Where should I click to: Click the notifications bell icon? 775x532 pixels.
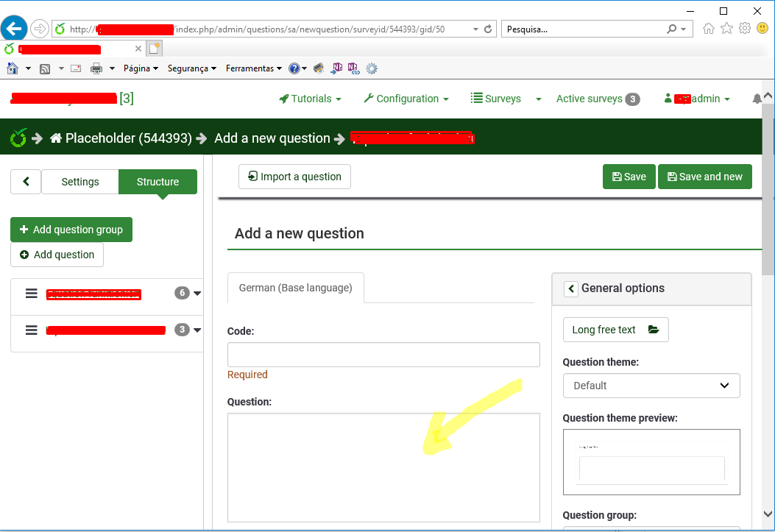coord(757,99)
